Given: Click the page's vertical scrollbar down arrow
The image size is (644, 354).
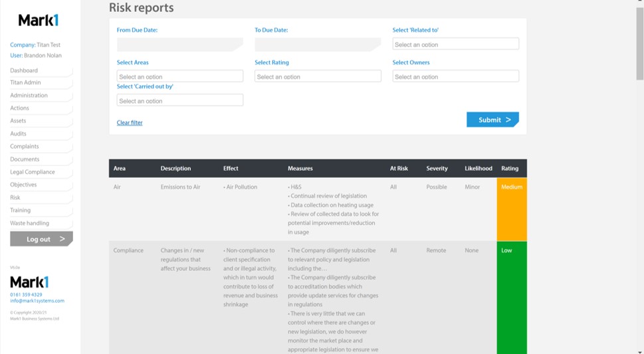Looking at the screenshot, I should tap(639, 350).
